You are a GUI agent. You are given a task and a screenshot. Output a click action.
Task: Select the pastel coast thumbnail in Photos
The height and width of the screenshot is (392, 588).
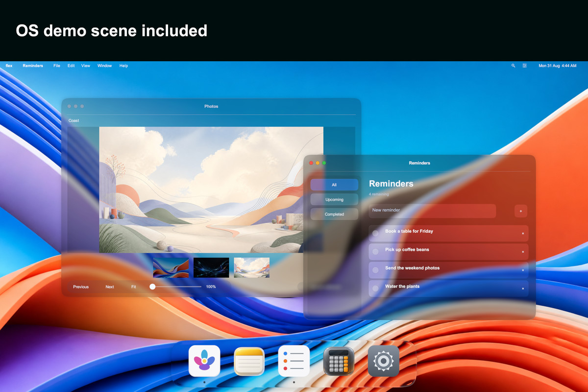pyautogui.click(x=251, y=268)
